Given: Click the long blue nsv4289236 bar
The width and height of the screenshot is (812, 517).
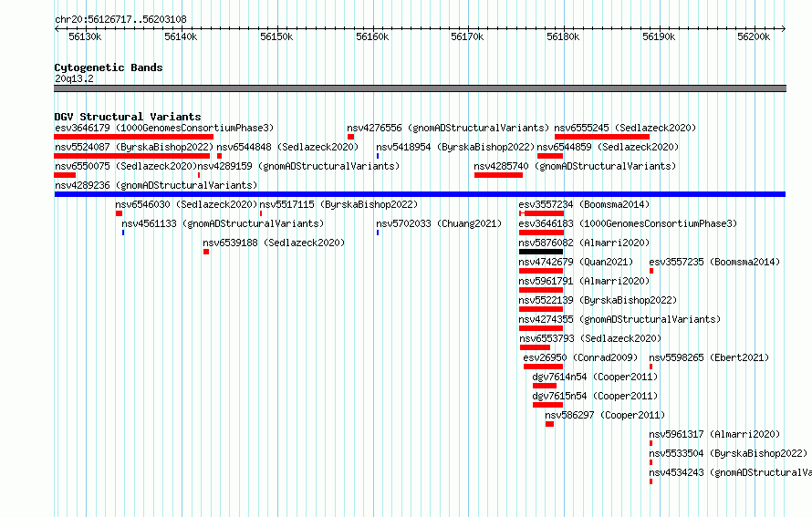Looking at the screenshot, I should [420, 194].
